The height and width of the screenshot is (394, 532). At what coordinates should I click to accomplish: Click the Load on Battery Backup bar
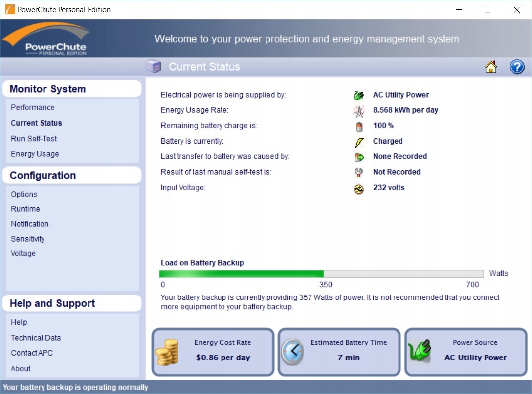(x=321, y=274)
